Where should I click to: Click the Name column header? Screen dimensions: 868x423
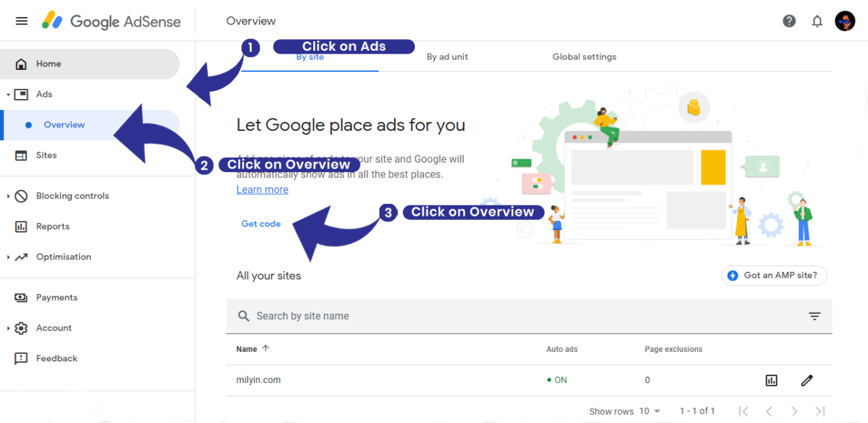(247, 349)
